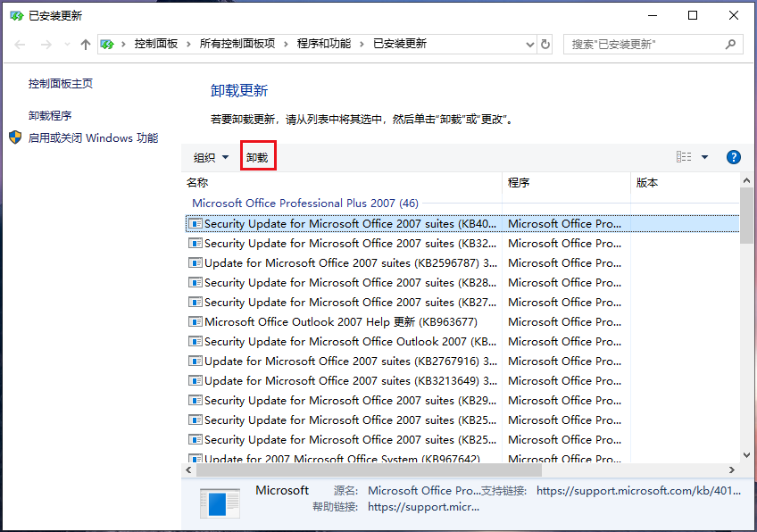
Task: Open 控制面板主页 link
Action: coord(61,84)
